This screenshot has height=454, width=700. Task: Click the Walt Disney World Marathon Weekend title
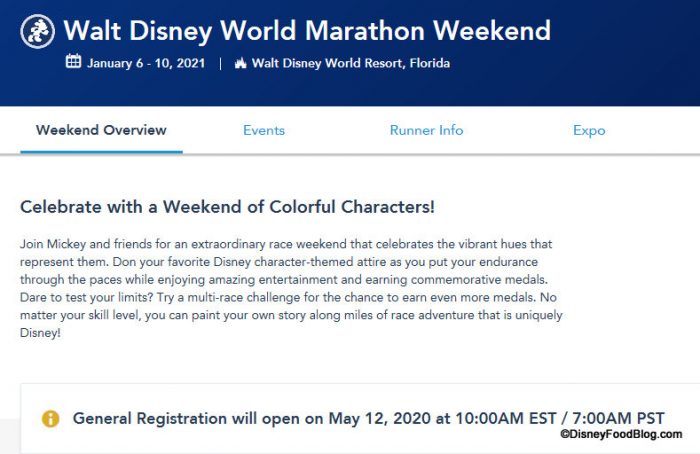tap(307, 30)
